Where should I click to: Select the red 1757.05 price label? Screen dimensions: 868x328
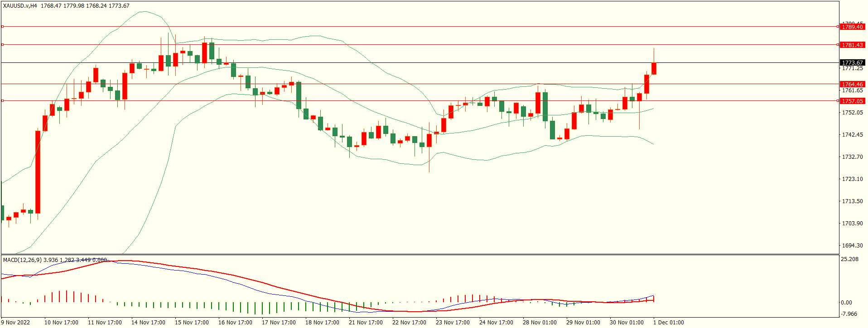852,101
